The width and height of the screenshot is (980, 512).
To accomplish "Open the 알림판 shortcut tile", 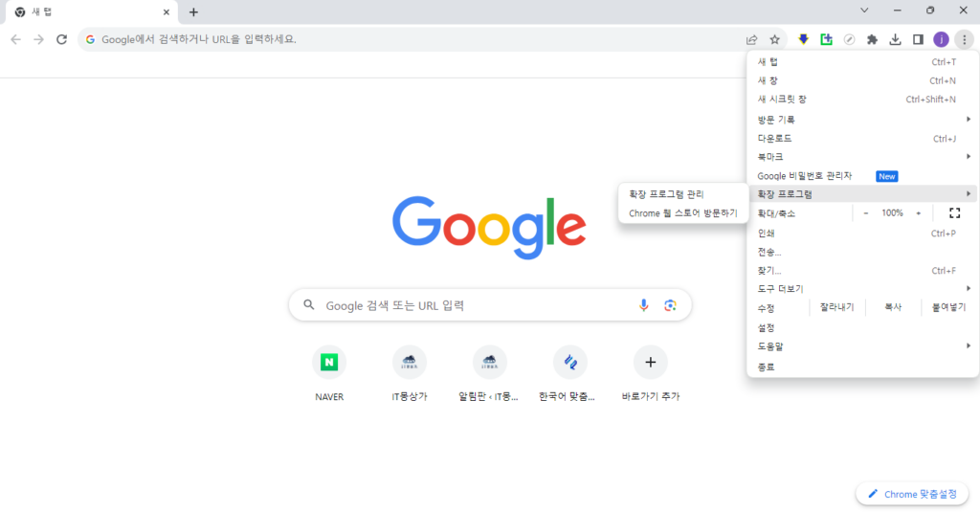I will point(489,373).
